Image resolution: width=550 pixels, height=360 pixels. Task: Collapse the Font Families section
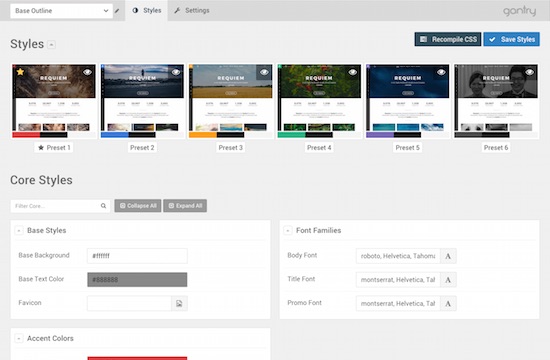pyautogui.click(x=288, y=231)
